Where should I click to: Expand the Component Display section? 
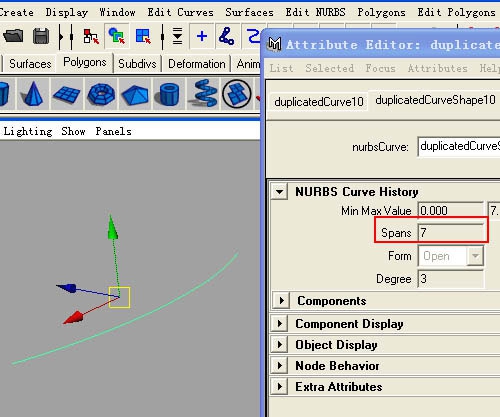[x=279, y=323]
